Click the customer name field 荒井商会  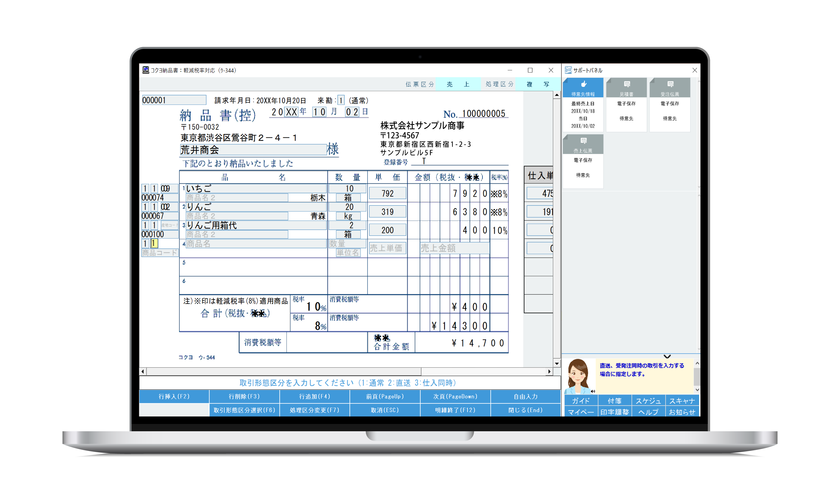(253, 150)
